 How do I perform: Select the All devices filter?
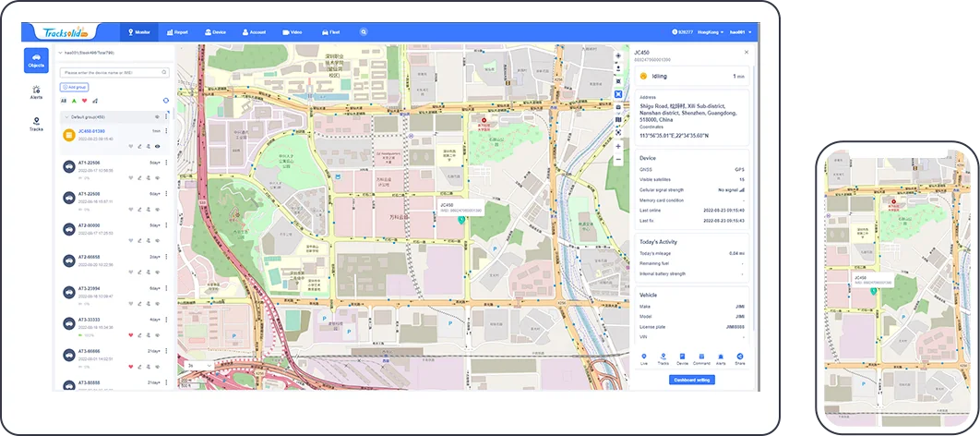pos(63,100)
